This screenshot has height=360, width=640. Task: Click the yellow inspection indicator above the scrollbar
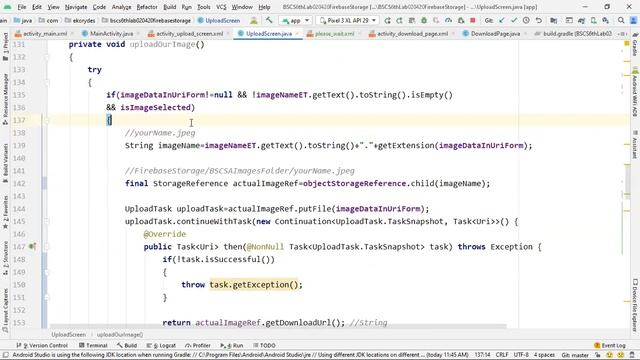(627, 43)
